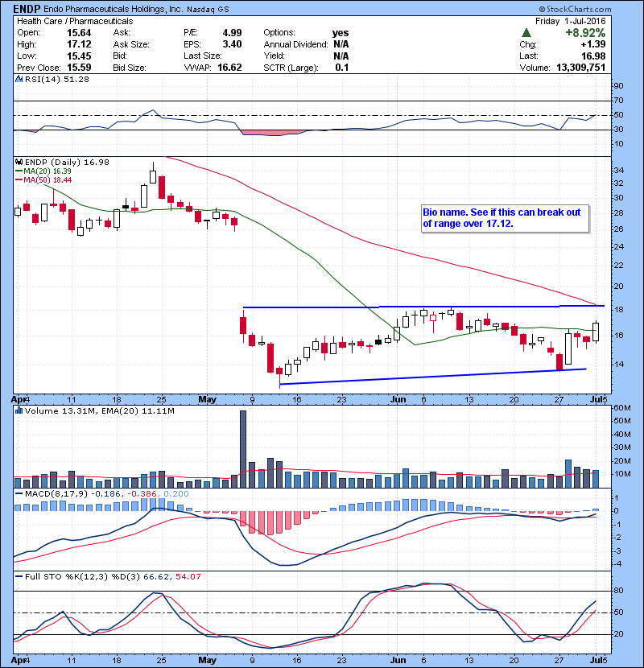Click the StockCharts.com label

click(x=575, y=9)
